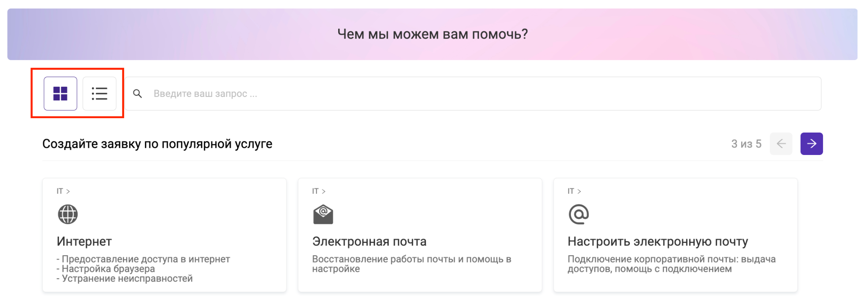
Task: Click the @ icon on Настроить электронную почту
Action: click(x=579, y=214)
